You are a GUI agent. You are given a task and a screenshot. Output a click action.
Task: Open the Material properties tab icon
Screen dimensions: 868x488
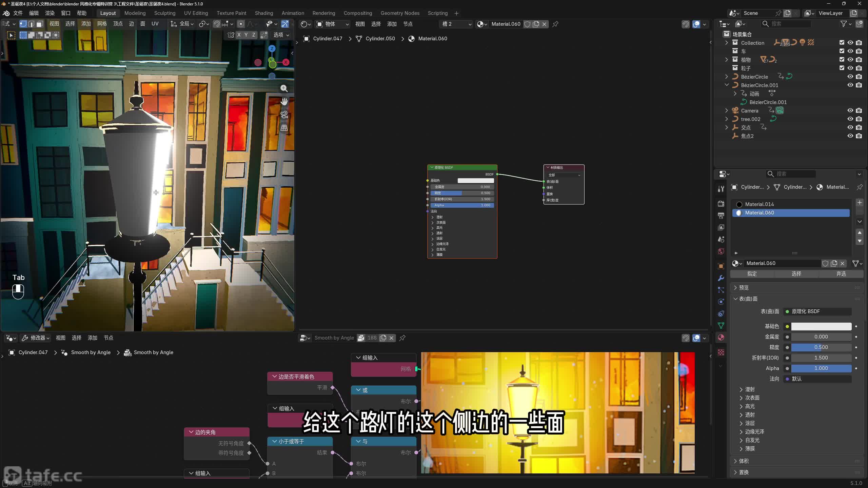pyautogui.click(x=721, y=337)
